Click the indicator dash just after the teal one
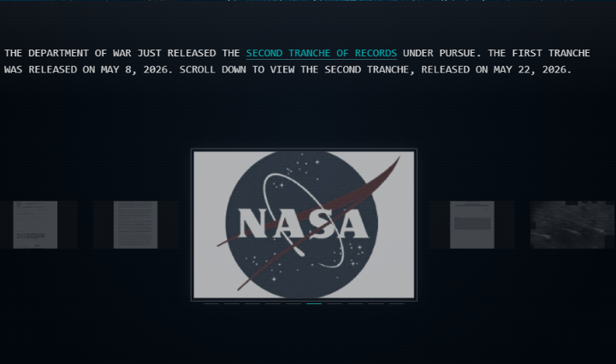 point(335,303)
